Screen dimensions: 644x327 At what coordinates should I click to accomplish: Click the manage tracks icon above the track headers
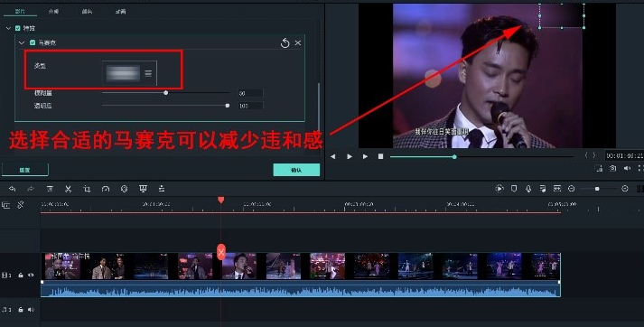5,204
